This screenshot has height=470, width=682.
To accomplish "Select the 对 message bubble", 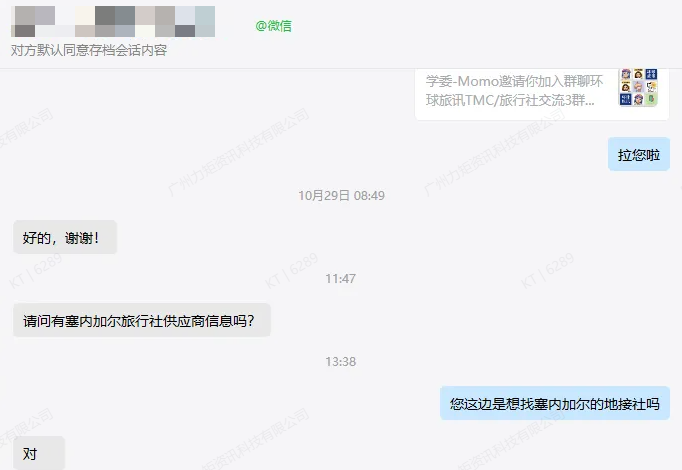I will click(39, 453).
